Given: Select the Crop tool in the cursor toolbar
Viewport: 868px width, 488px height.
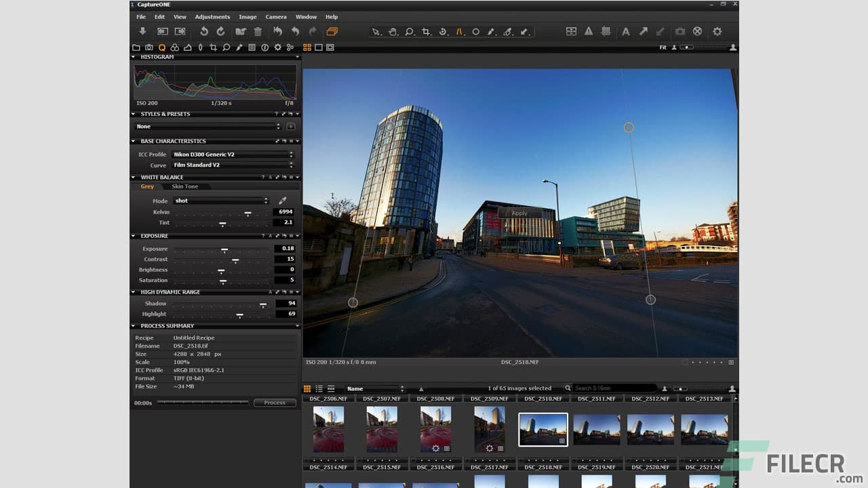Looking at the screenshot, I should [x=427, y=31].
